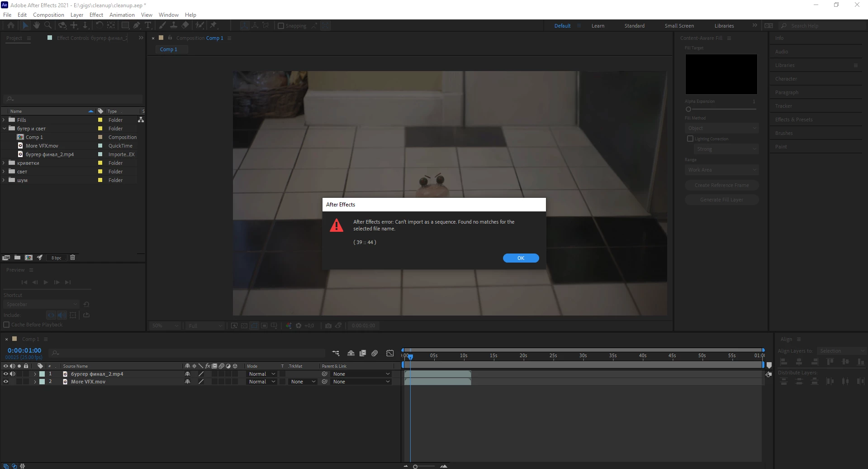Select the Zoom magnifier tool

(x=47, y=26)
